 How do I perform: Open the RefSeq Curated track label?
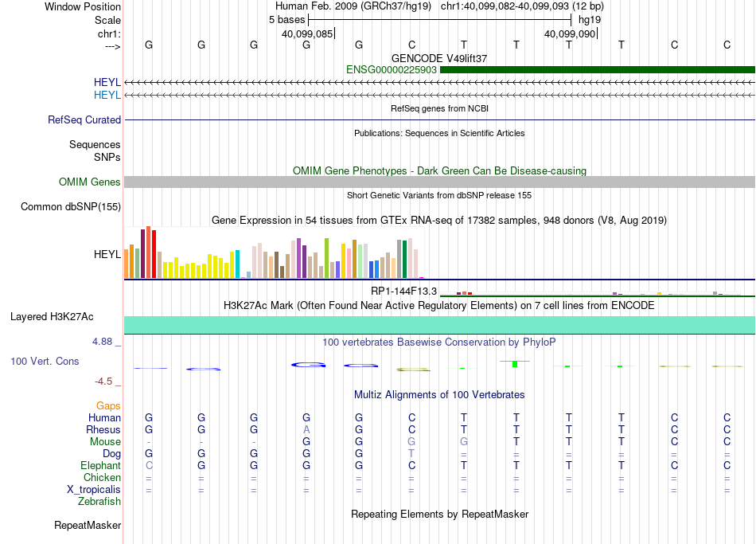tap(84, 119)
